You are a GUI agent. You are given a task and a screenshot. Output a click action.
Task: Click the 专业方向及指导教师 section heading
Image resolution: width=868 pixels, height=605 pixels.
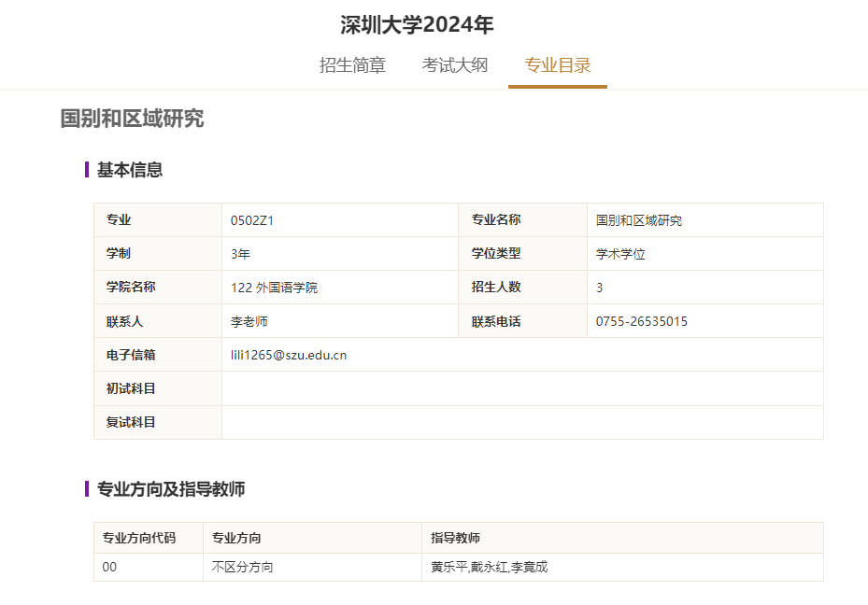[x=171, y=489]
